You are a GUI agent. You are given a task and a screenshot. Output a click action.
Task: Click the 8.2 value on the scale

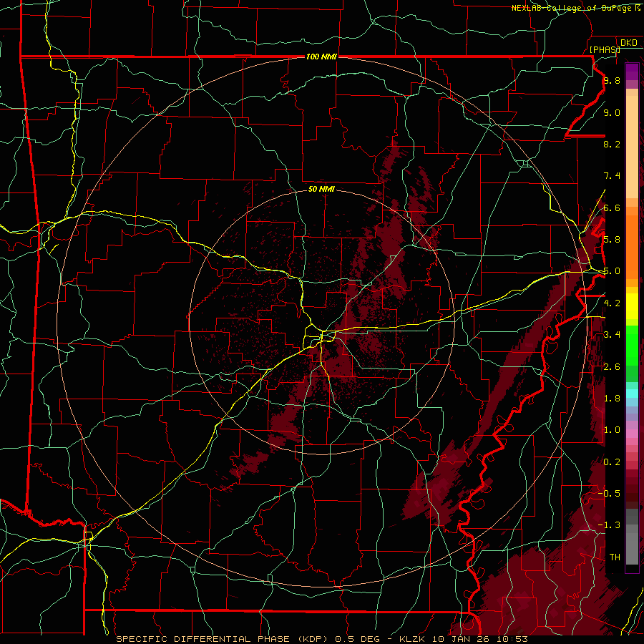(612, 144)
